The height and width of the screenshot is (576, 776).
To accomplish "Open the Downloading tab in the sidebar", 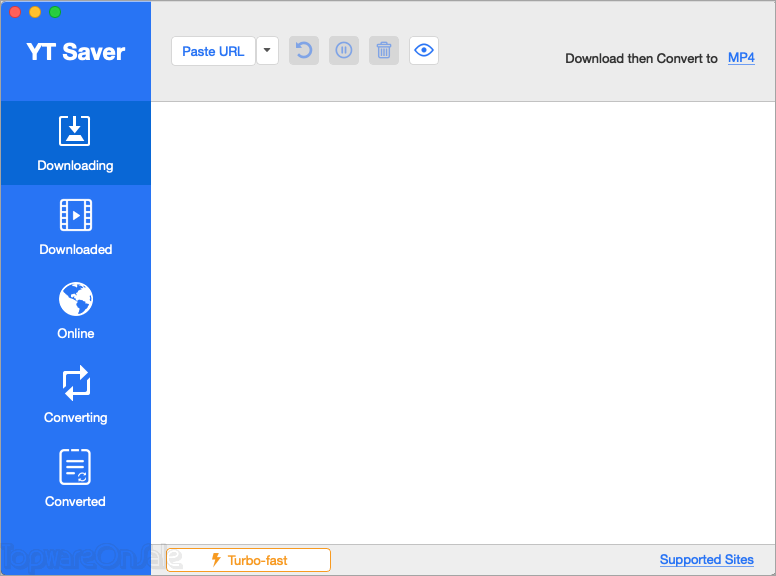I will 76,143.
